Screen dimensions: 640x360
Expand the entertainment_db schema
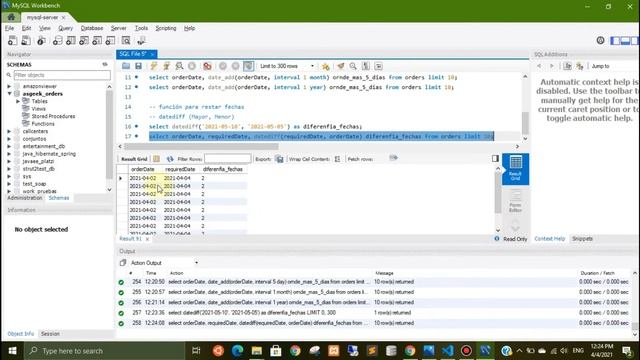point(9,146)
